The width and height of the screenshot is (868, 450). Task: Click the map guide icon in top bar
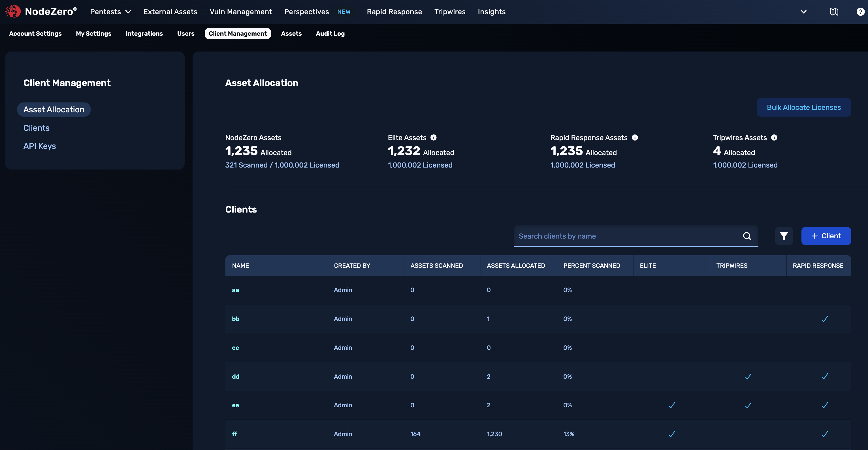click(x=834, y=11)
